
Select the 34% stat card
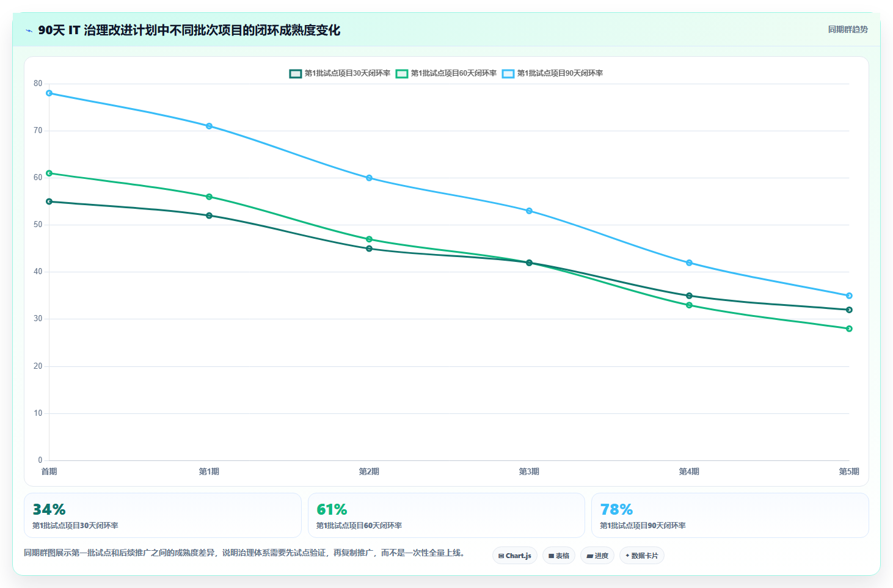[162, 515]
